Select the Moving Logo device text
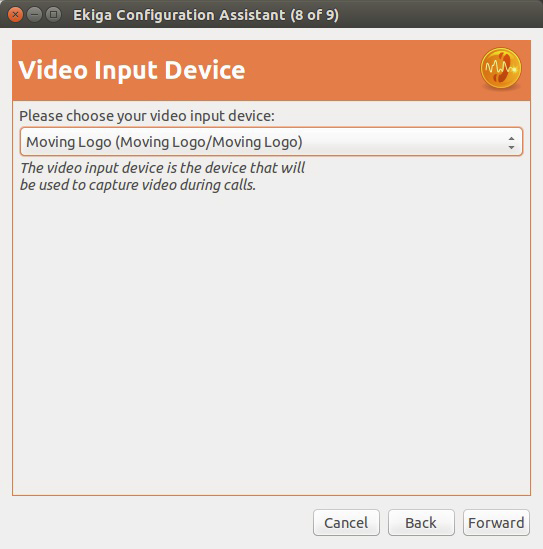The height and width of the screenshot is (549, 543). coord(164,142)
